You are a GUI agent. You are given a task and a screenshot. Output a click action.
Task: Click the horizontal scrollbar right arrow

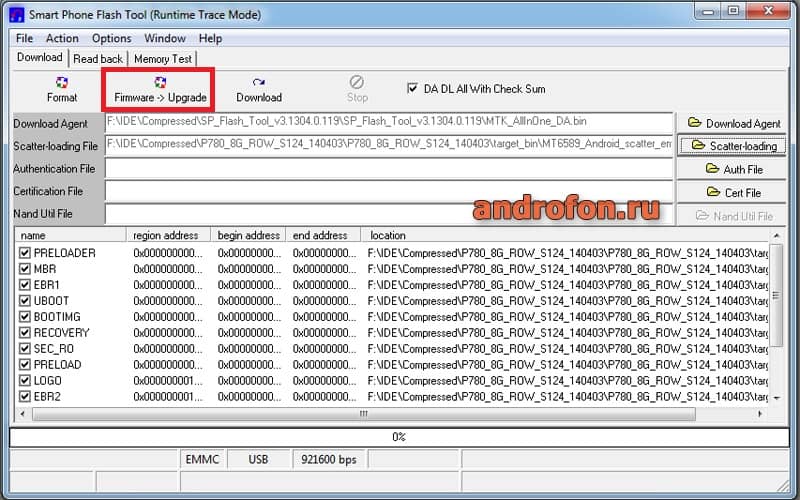tap(760, 414)
